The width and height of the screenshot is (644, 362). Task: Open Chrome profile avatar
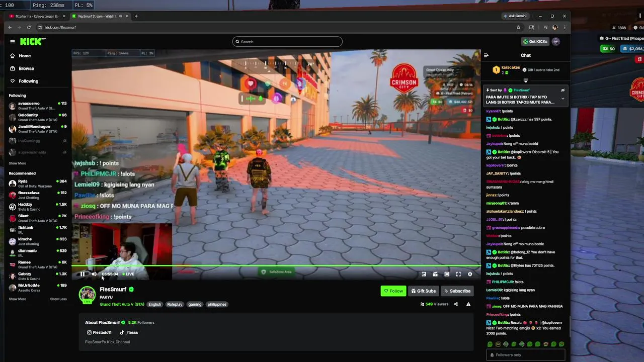point(555,27)
